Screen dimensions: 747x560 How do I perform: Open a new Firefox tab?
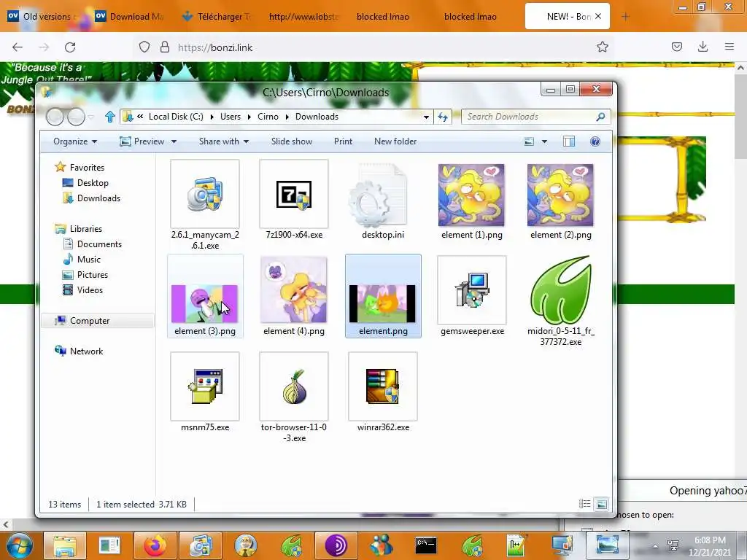625,17
